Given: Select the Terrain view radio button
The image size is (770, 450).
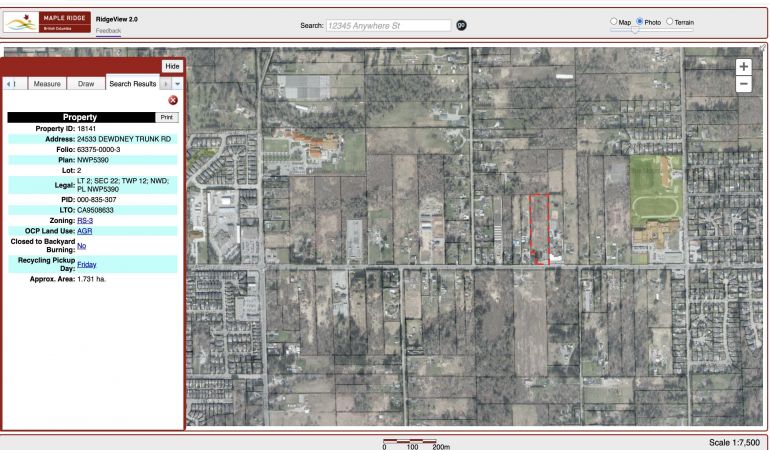Looking at the screenshot, I should [x=671, y=22].
